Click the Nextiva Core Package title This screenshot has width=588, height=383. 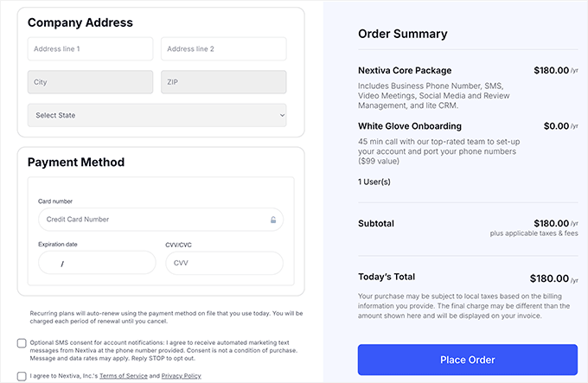[x=405, y=71]
